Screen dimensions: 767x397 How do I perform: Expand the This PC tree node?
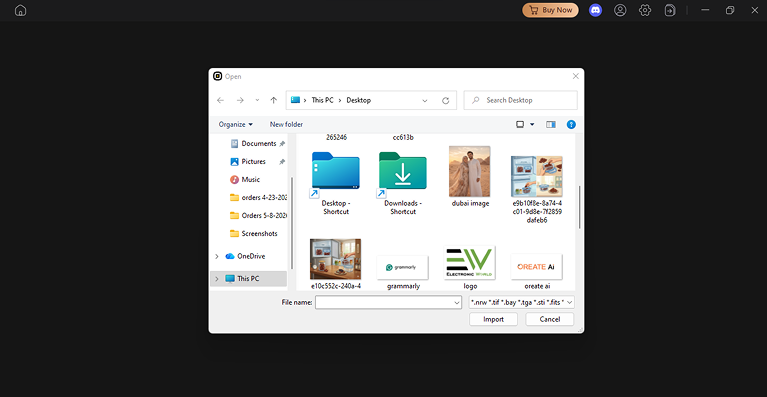217,279
